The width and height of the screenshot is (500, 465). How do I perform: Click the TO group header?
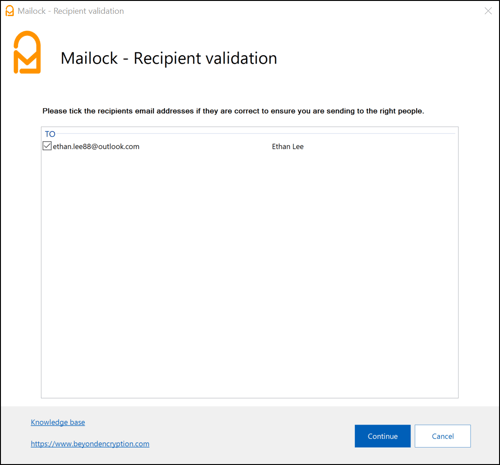coord(50,134)
